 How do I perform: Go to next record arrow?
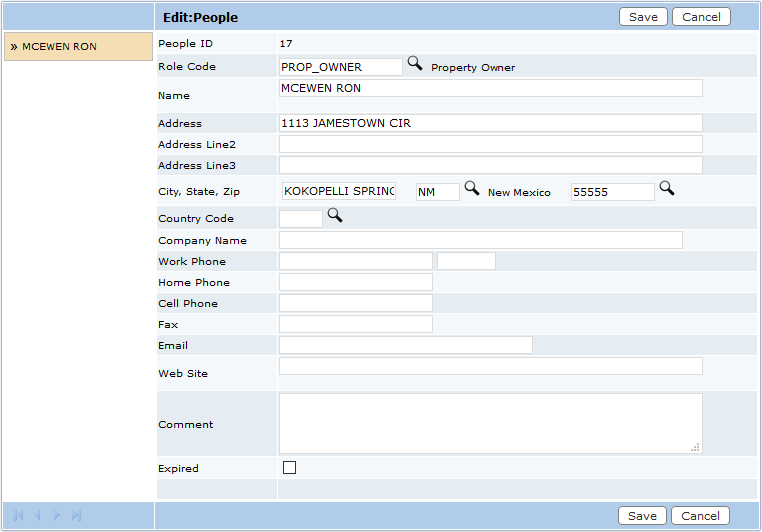click(57, 516)
